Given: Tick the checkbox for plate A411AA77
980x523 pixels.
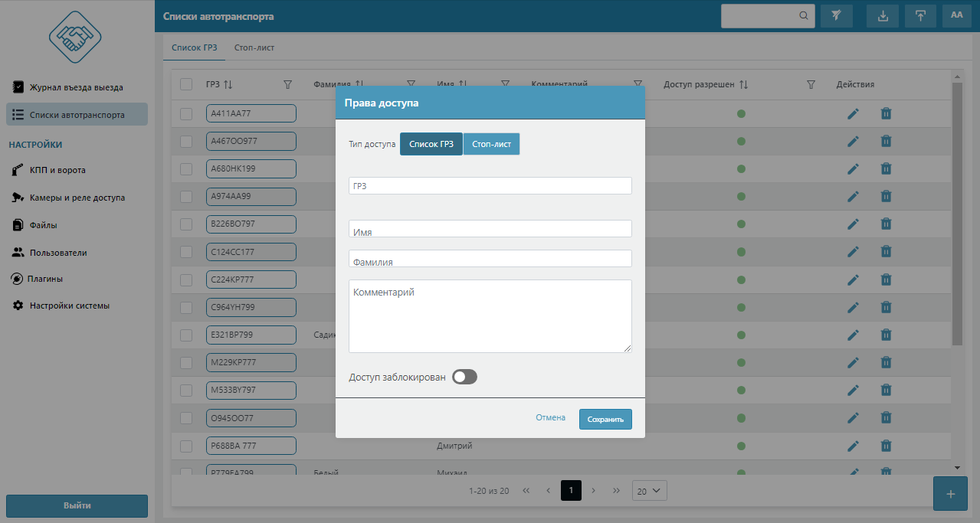Looking at the screenshot, I should point(186,114).
